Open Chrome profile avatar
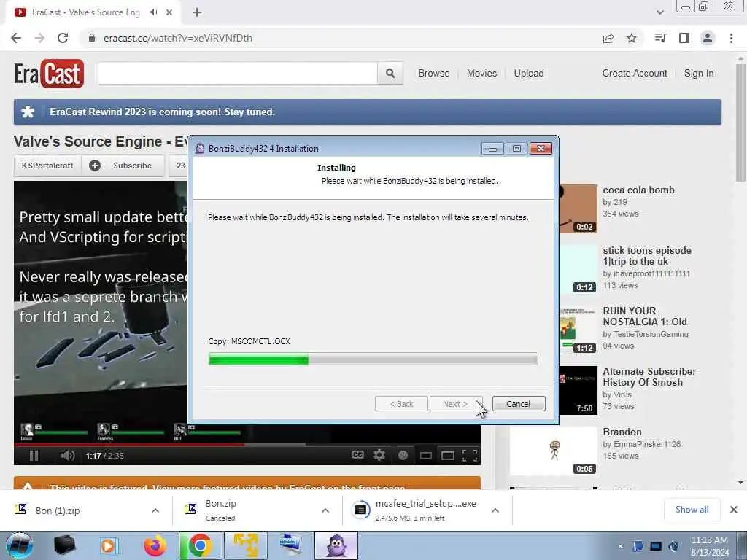747x560 pixels. click(708, 38)
